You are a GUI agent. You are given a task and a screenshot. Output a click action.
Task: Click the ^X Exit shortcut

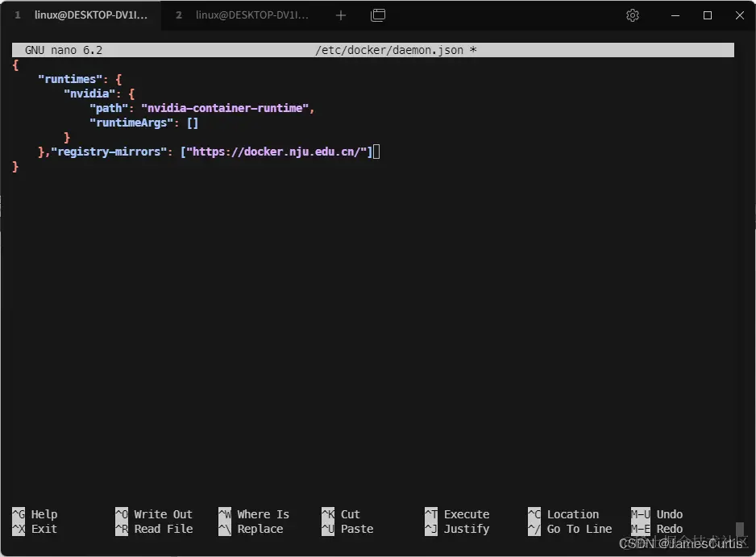click(x=35, y=529)
